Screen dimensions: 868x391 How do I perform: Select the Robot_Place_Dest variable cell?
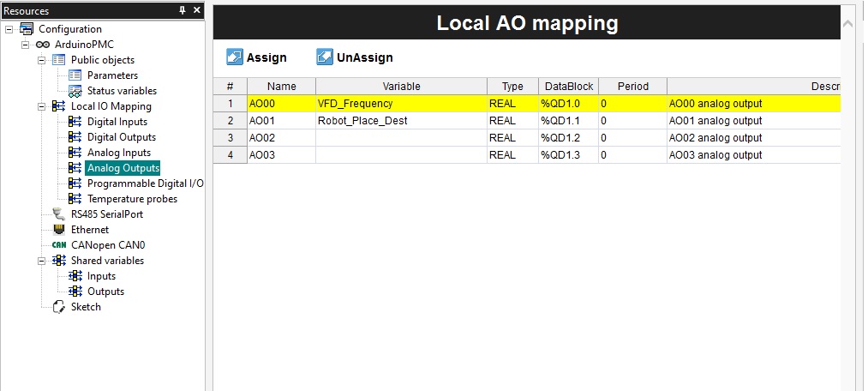coord(401,121)
